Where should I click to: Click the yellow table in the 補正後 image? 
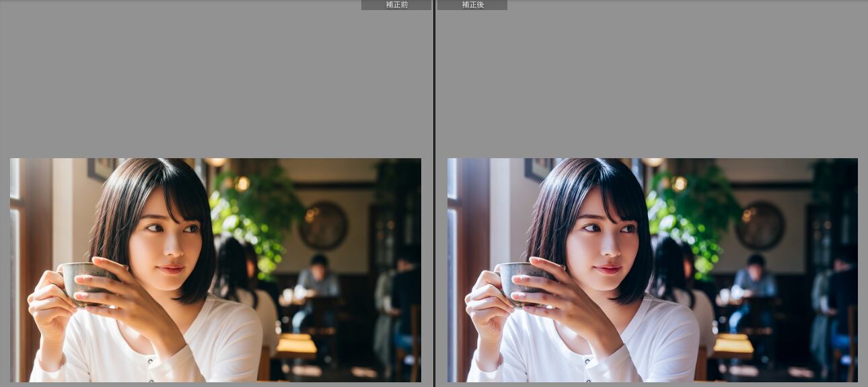[x=733, y=345]
